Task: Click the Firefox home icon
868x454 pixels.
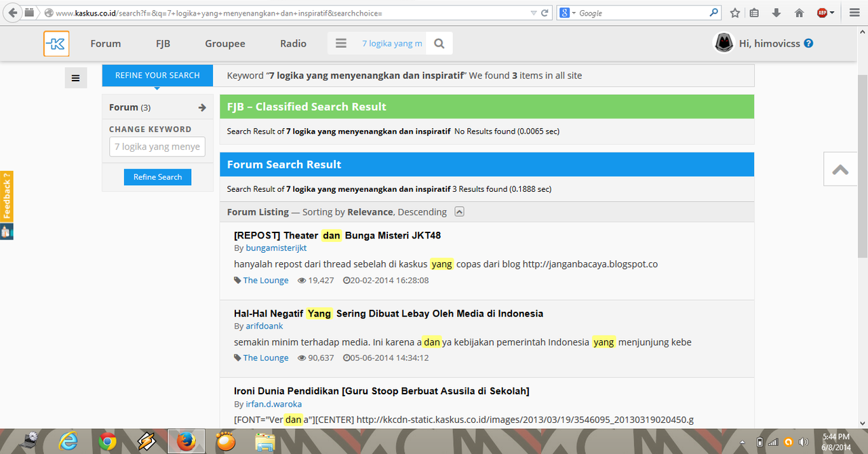Action: tap(799, 13)
